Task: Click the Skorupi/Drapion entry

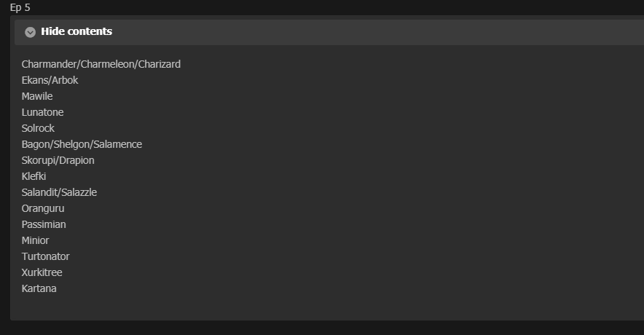Action: click(58, 160)
